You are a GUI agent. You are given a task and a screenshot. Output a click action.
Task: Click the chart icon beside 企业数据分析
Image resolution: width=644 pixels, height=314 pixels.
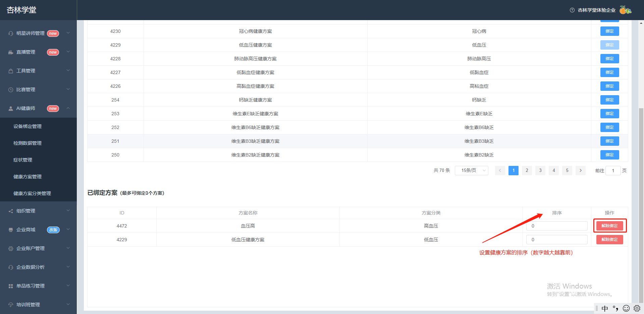11,267
